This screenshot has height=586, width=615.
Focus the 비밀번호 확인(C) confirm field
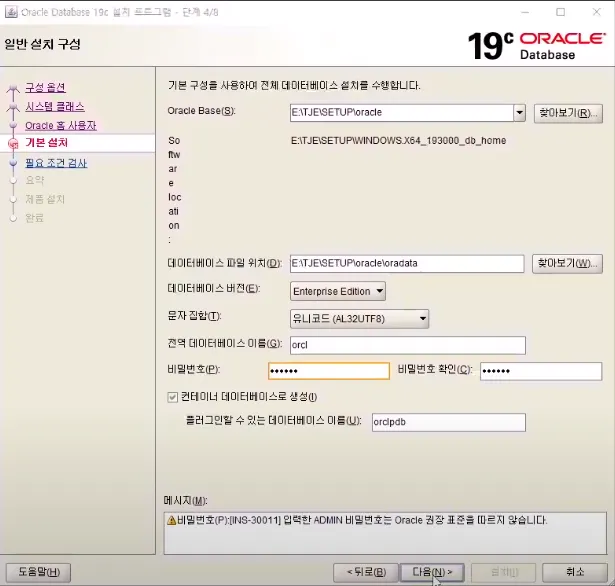pos(541,371)
